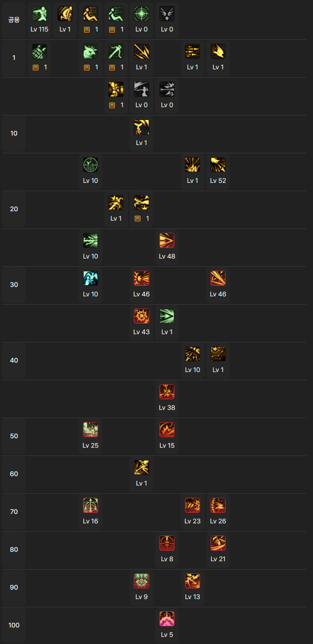Click the explosion skill icon at Lv 43
This screenshot has height=644, width=313.
(141, 316)
